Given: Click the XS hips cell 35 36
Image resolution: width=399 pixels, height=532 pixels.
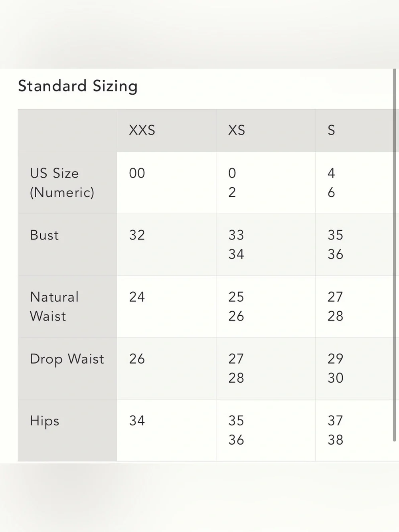Looking at the screenshot, I should pyautogui.click(x=266, y=430).
